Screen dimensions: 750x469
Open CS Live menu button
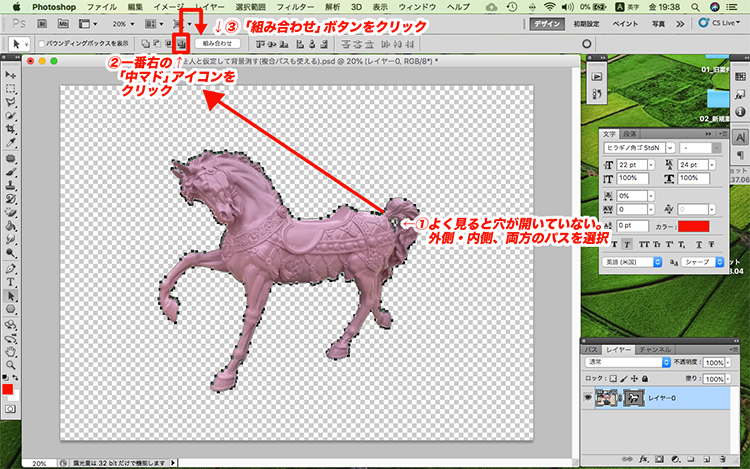(x=719, y=23)
